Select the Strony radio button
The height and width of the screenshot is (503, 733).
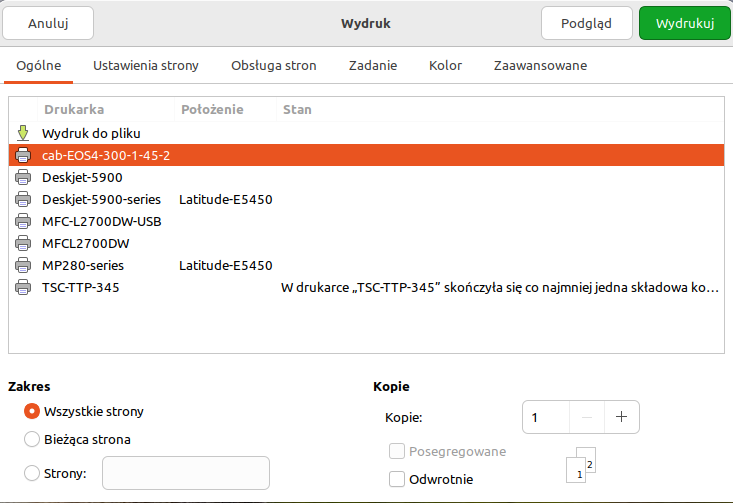[x=32, y=473]
